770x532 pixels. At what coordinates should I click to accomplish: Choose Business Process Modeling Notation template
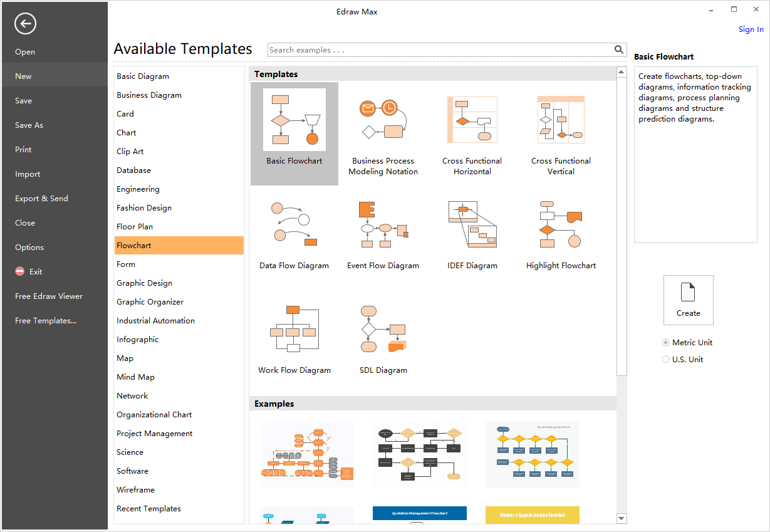[x=383, y=134]
